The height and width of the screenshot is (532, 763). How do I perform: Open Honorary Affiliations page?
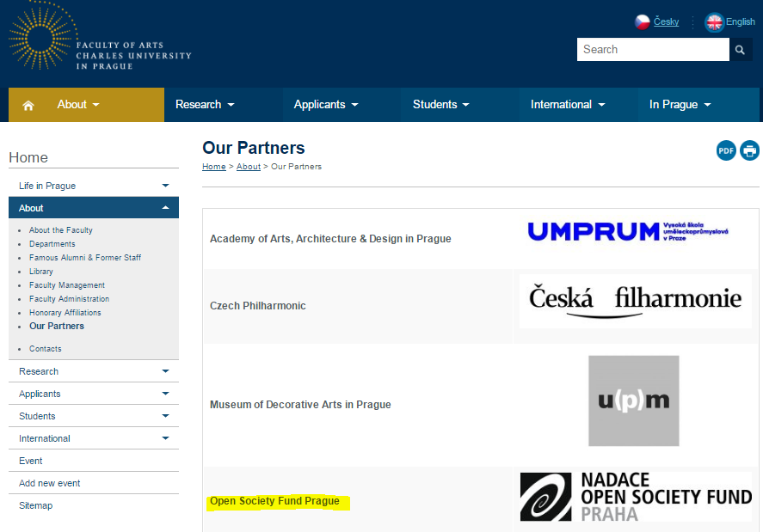(x=65, y=312)
